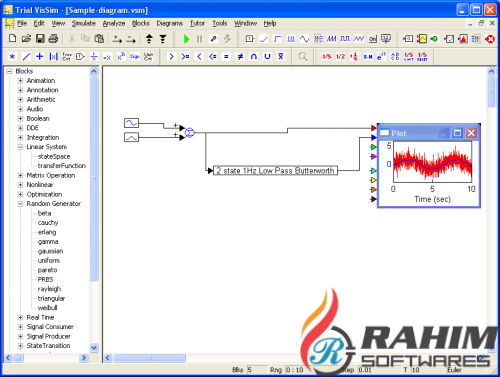500x377 pixels.
Task: Insert an absolute value block
Action: [53, 57]
